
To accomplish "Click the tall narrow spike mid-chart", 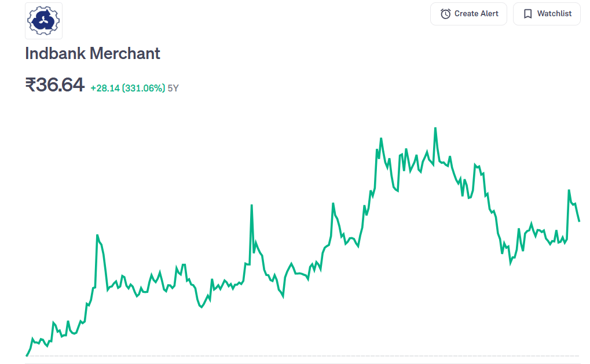I will click(251, 205).
